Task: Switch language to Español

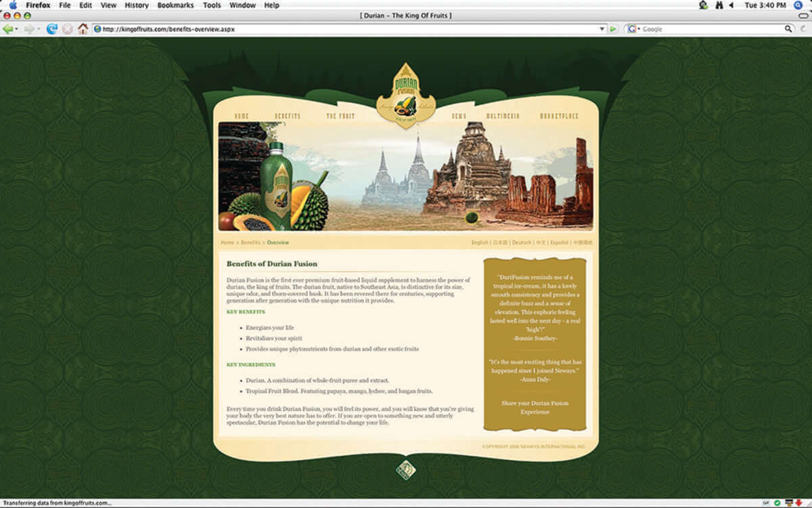Action: pos(560,242)
